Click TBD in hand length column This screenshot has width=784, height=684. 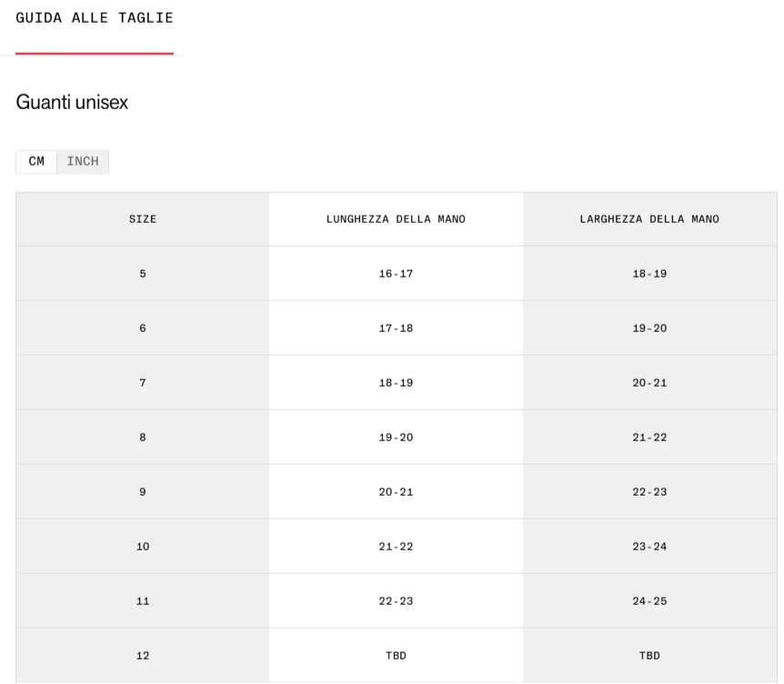pyautogui.click(x=396, y=655)
